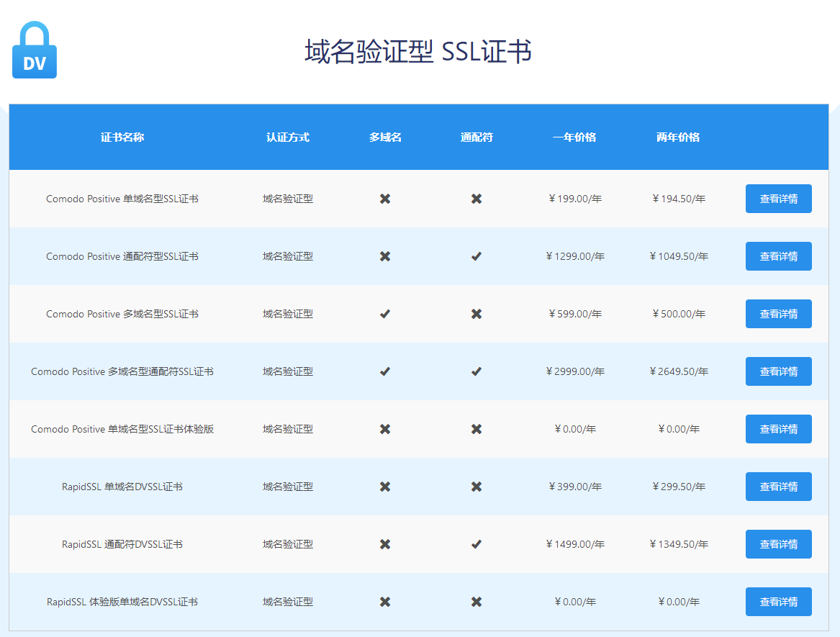The height and width of the screenshot is (637, 840).
Task: Open 查看详情 for RapidSSL 通配符DVSSL证书
Action: (778, 544)
